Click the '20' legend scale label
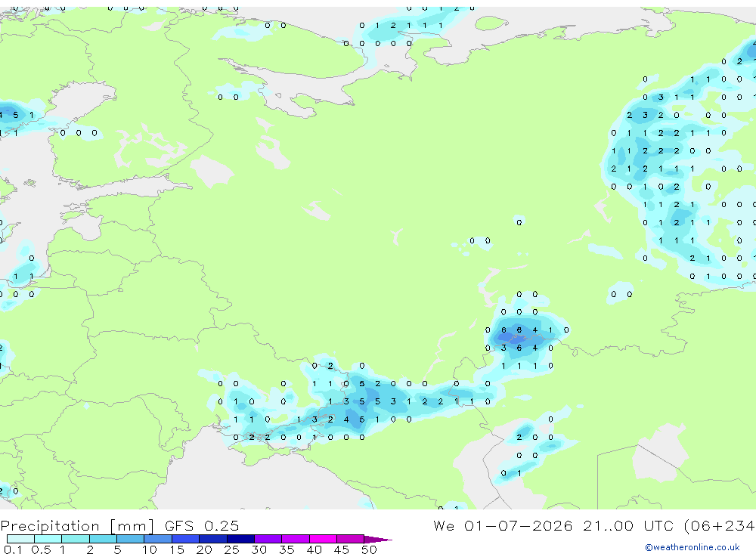756x554 pixels. [204, 549]
